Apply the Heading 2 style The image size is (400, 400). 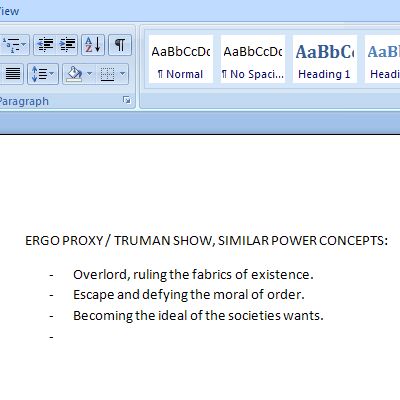[x=382, y=59]
